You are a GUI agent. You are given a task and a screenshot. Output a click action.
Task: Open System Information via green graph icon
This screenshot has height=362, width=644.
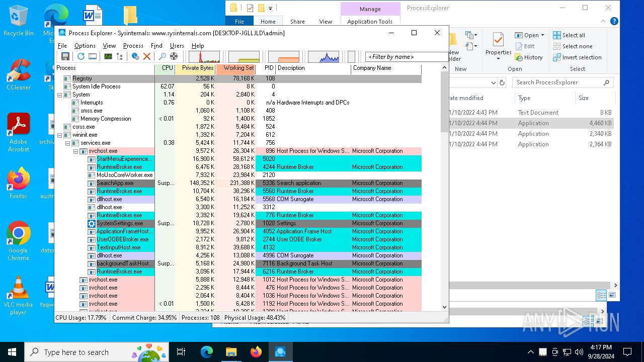point(108,56)
